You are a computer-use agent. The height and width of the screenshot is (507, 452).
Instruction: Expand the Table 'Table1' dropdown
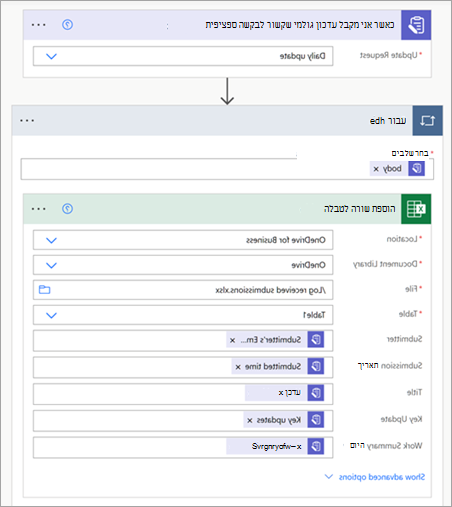[51, 315]
